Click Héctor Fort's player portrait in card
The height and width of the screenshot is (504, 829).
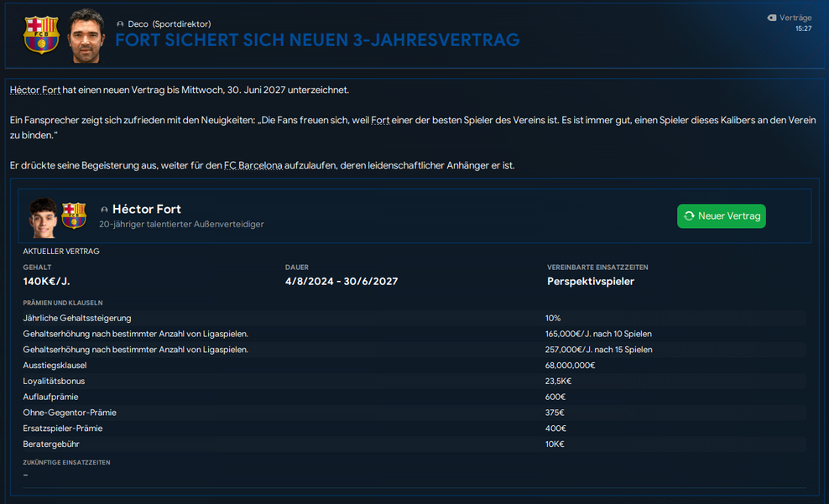(43, 216)
